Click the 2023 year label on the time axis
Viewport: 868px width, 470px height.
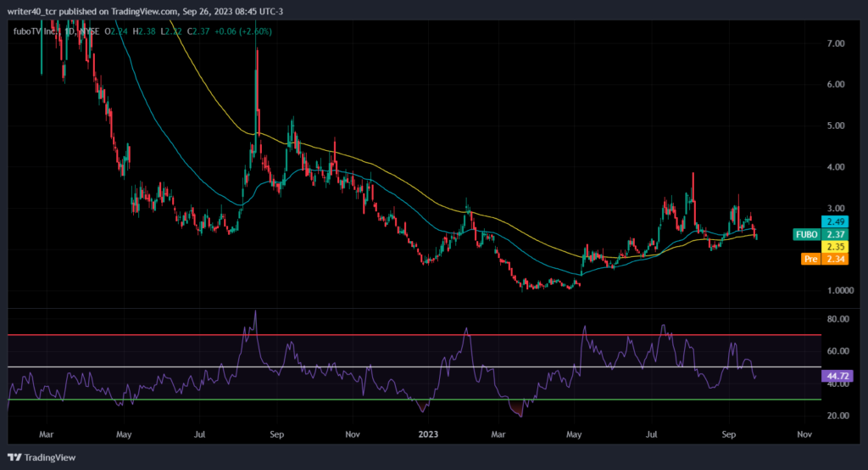(x=428, y=434)
